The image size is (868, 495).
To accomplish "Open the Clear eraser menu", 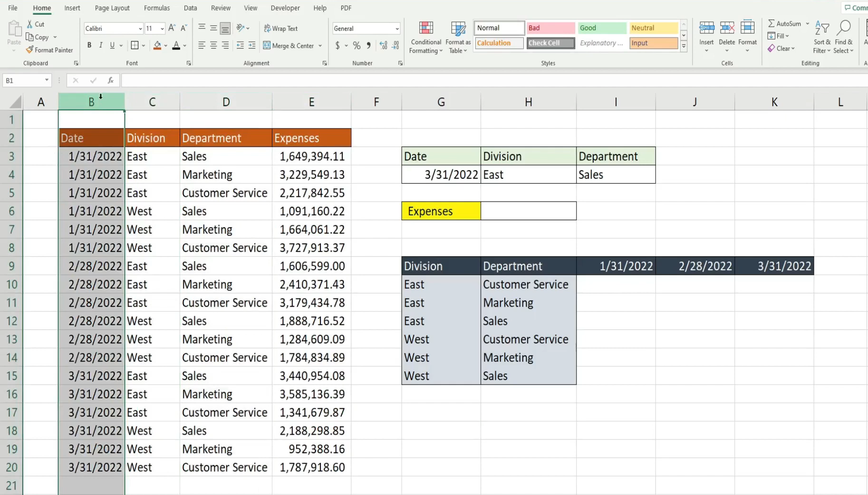I will pyautogui.click(x=781, y=49).
